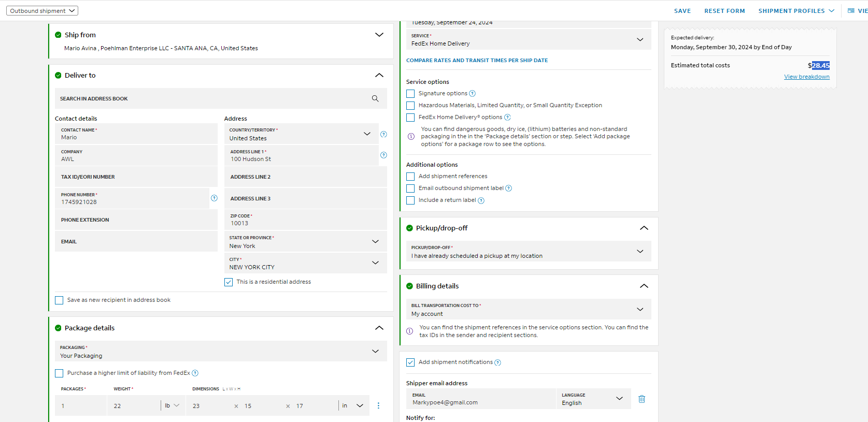Click Phone Extension field

(136, 220)
